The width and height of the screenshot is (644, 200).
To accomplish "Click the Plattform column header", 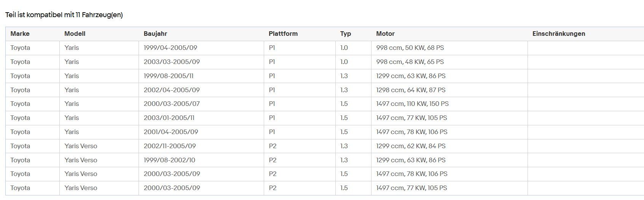I will (x=283, y=34).
